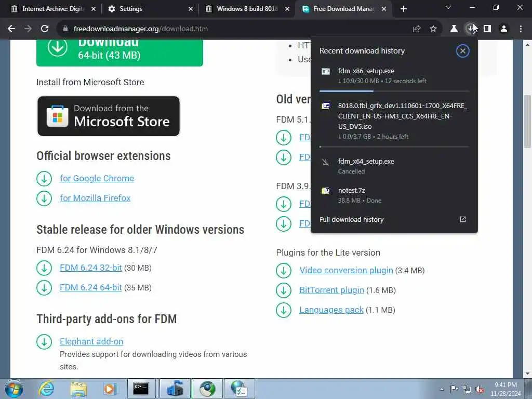Open the command prompt taskbar button

click(x=141, y=389)
